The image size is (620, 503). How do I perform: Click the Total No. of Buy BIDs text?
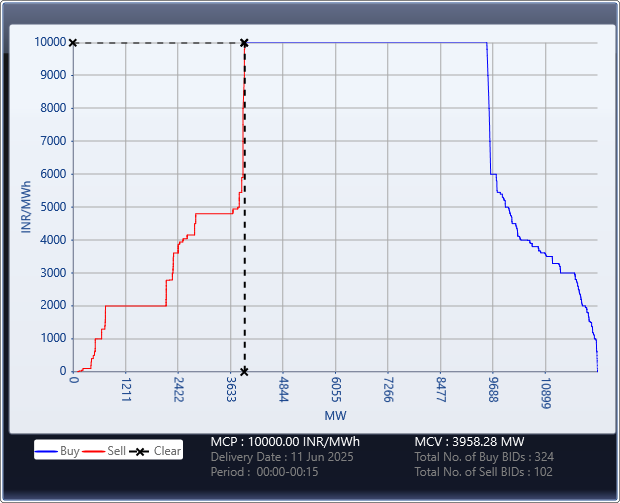[484, 457]
